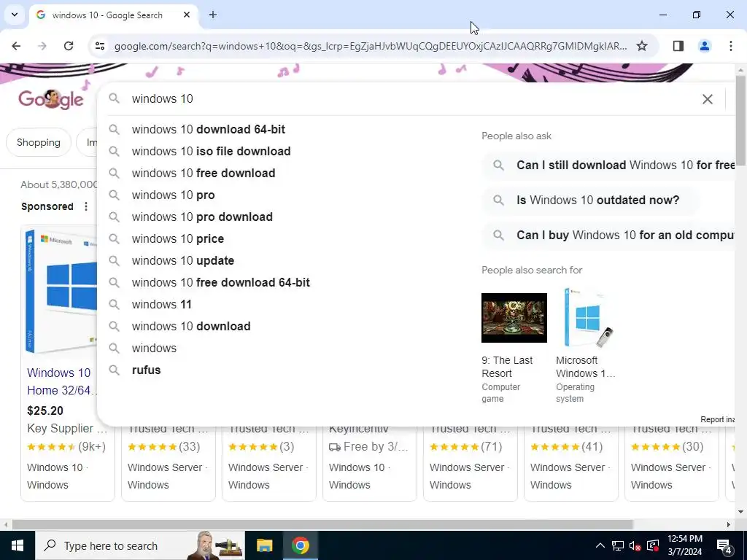Expand the tab search dropdown arrow
The width and height of the screenshot is (747, 560).
pos(15,15)
